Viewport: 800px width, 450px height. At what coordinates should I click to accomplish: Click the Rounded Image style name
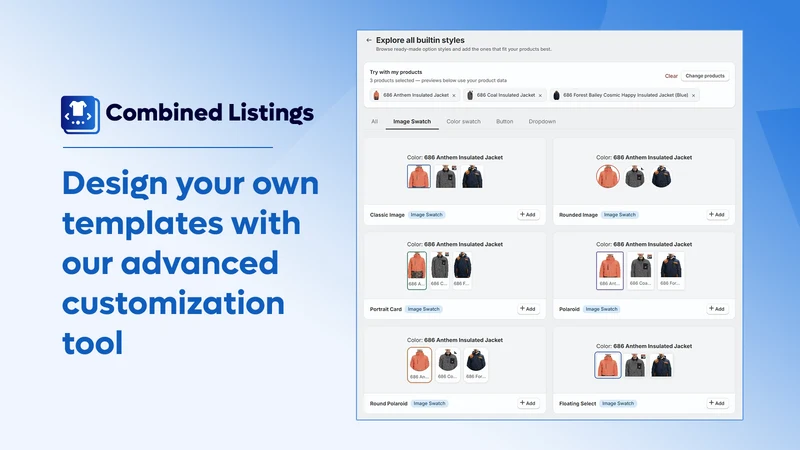pos(578,215)
